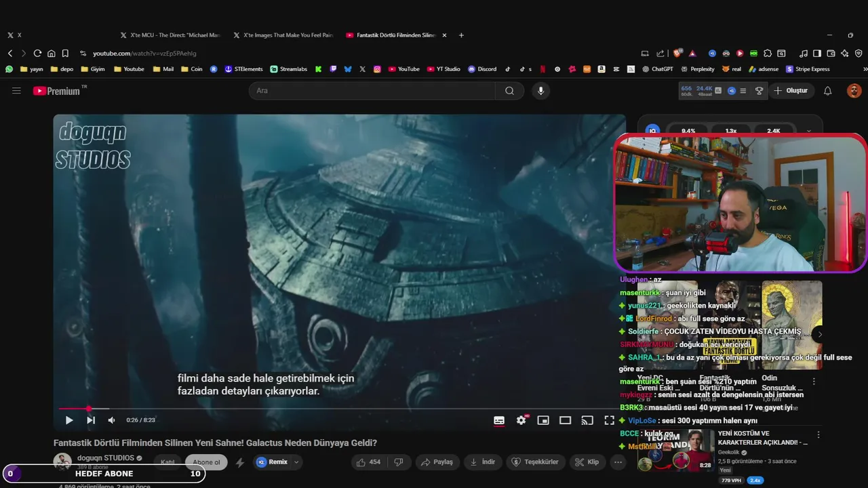Toggle subtitles/captions in the player
Image resolution: width=868 pixels, height=488 pixels.
point(499,420)
